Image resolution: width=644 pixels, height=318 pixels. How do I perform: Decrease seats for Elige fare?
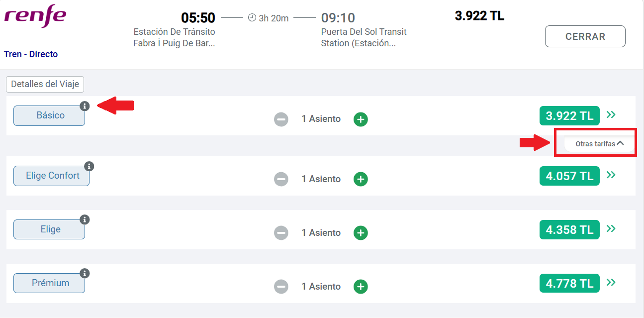pyautogui.click(x=281, y=233)
